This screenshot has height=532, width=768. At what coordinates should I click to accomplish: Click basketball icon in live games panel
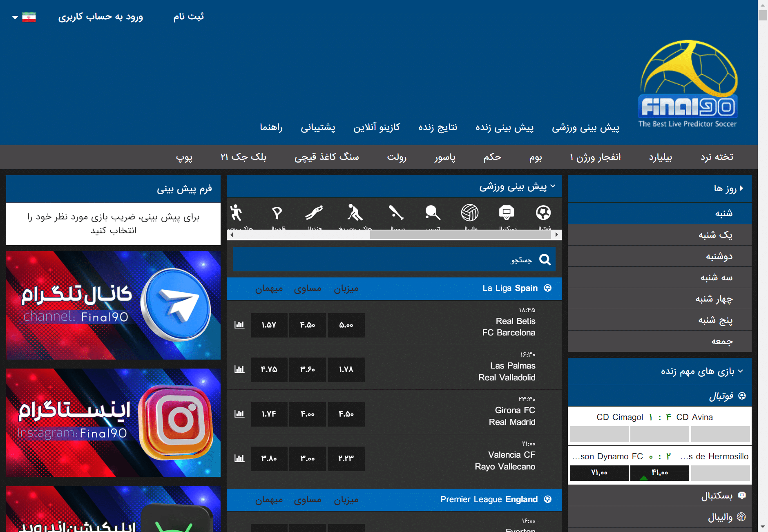pyautogui.click(x=742, y=495)
